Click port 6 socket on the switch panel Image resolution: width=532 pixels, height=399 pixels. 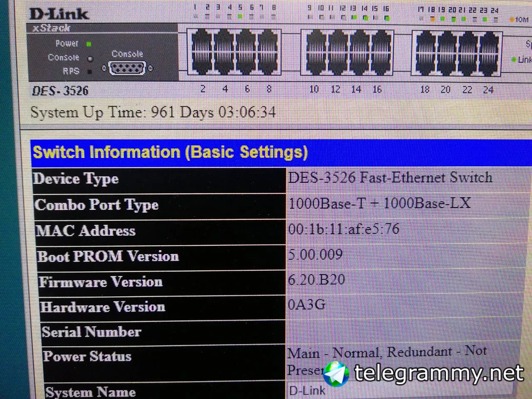[x=246, y=63]
